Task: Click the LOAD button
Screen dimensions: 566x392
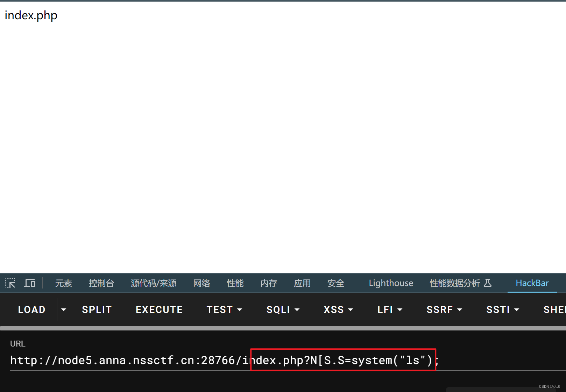Action: point(31,309)
